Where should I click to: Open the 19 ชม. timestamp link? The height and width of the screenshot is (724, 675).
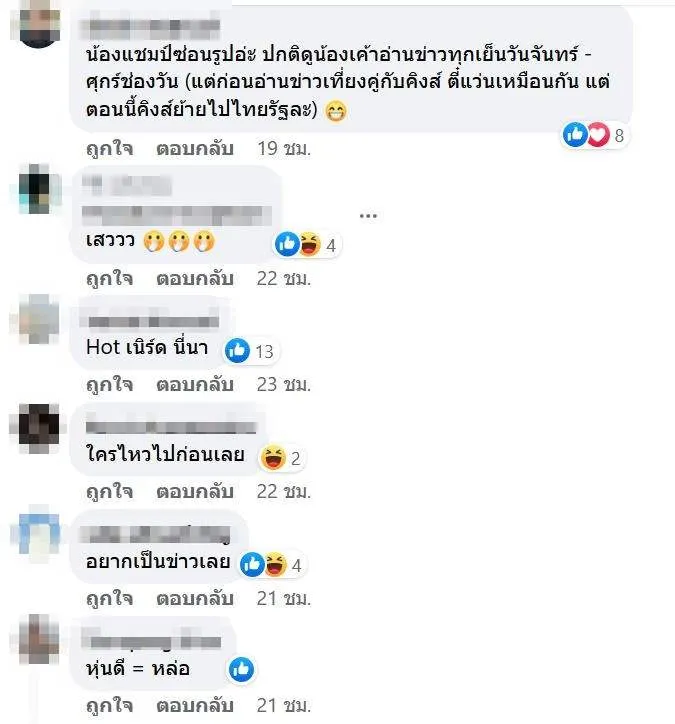point(284,149)
